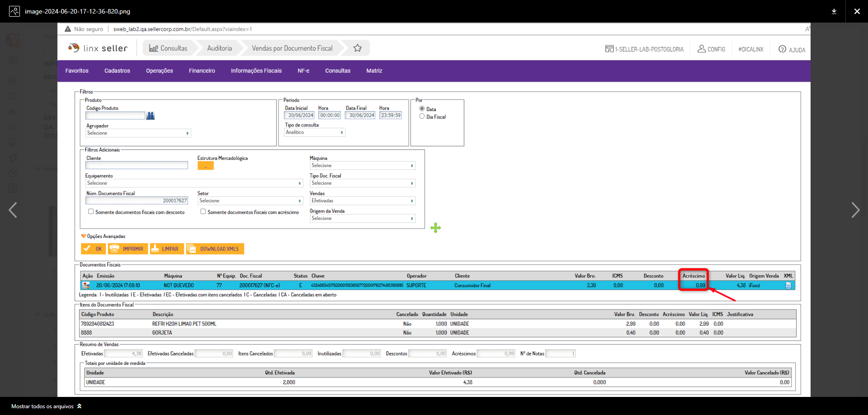This screenshot has width=868, height=415.
Task: Click the Consultas breadcrumb
Action: (x=168, y=48)
